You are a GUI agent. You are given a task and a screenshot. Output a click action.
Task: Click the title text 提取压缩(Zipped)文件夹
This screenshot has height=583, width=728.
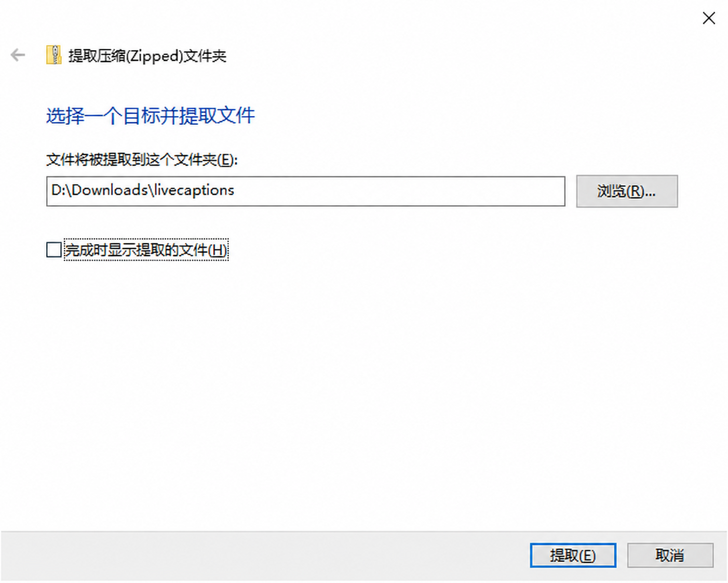[x=147, y=56]
